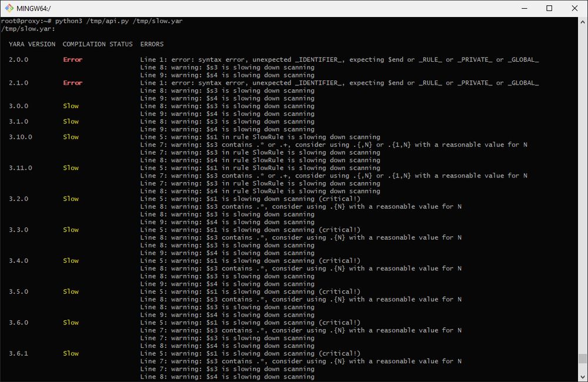
Task: Click version number '3.1.0'
Action: [18, 122]
